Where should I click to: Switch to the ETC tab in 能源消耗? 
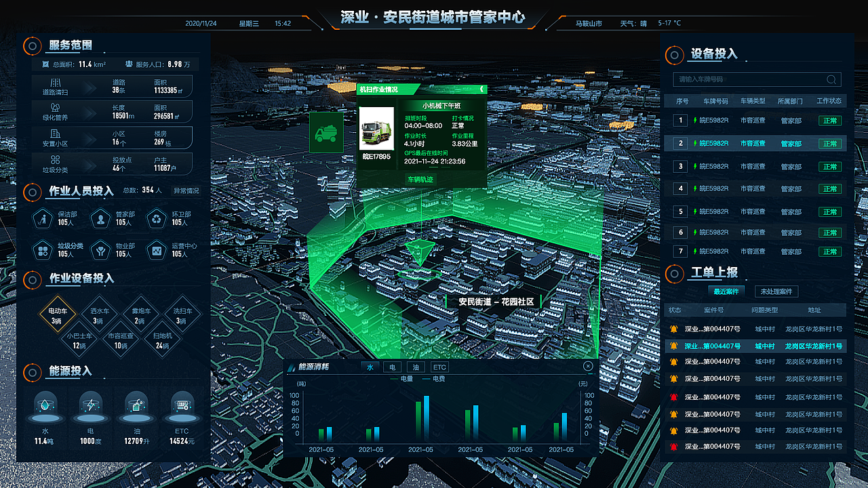click(x=439, y=367)
